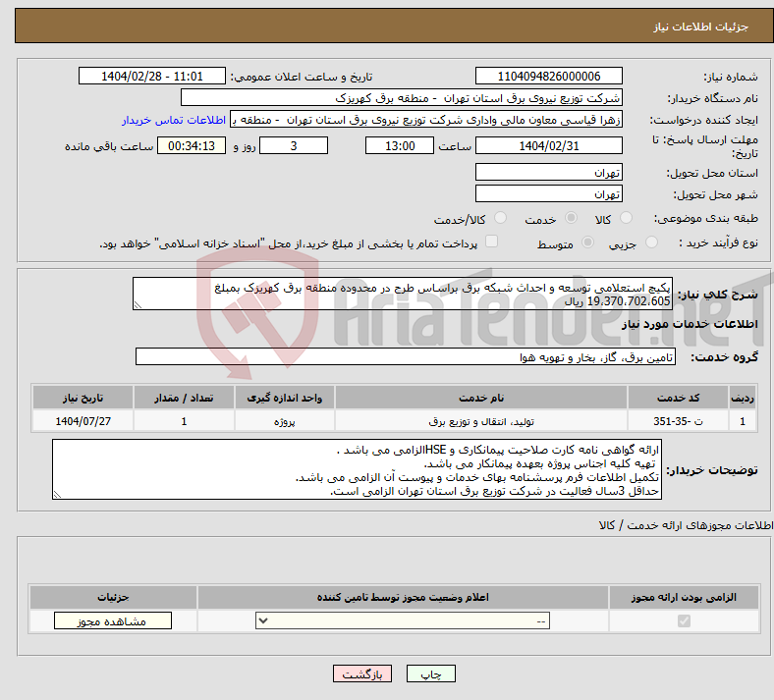
Task: Select the متوسط purchase type radio
Action: point(587,242)
